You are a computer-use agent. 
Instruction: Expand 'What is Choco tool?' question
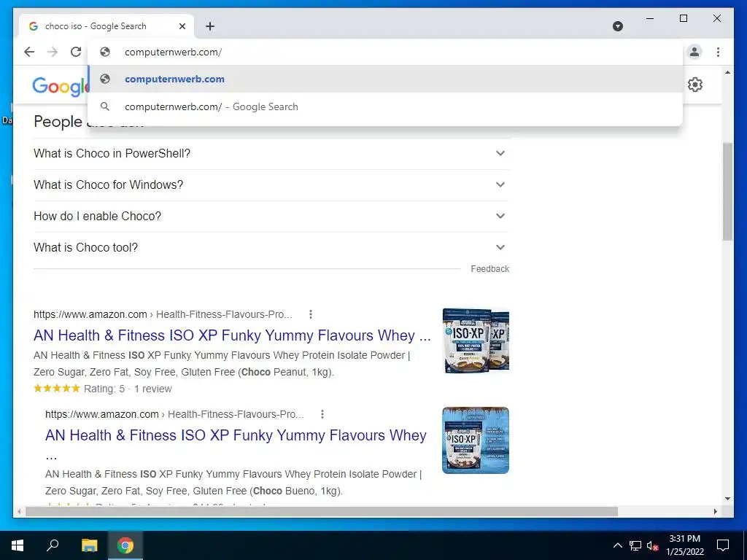pos(271,248)
